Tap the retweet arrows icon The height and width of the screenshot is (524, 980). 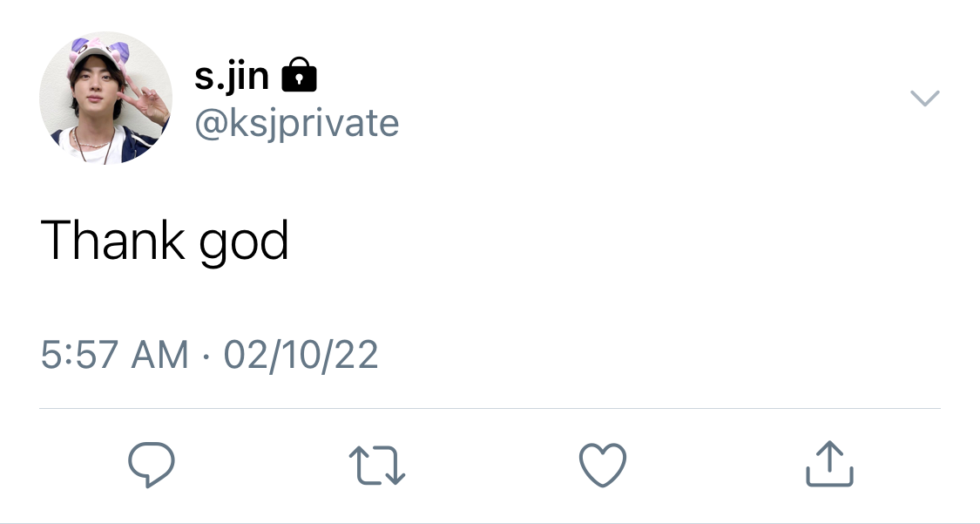(377, 466)
